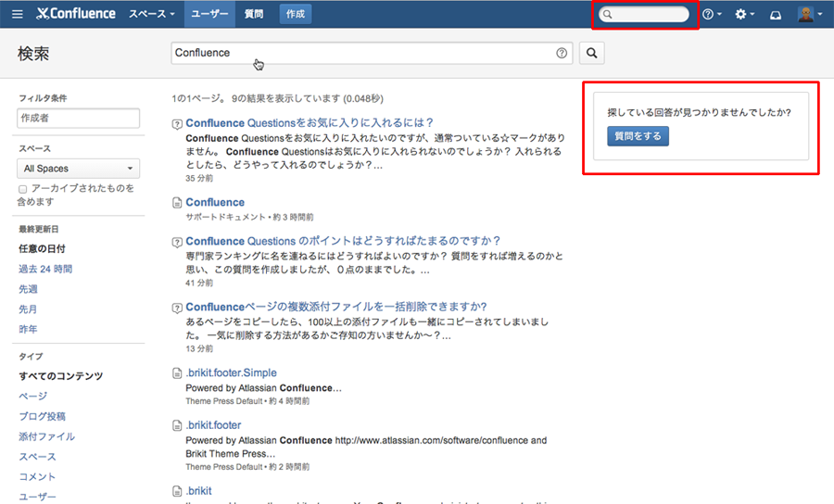Click the 作成 create button
Screen dimensions: 834x504
point(296,14)
